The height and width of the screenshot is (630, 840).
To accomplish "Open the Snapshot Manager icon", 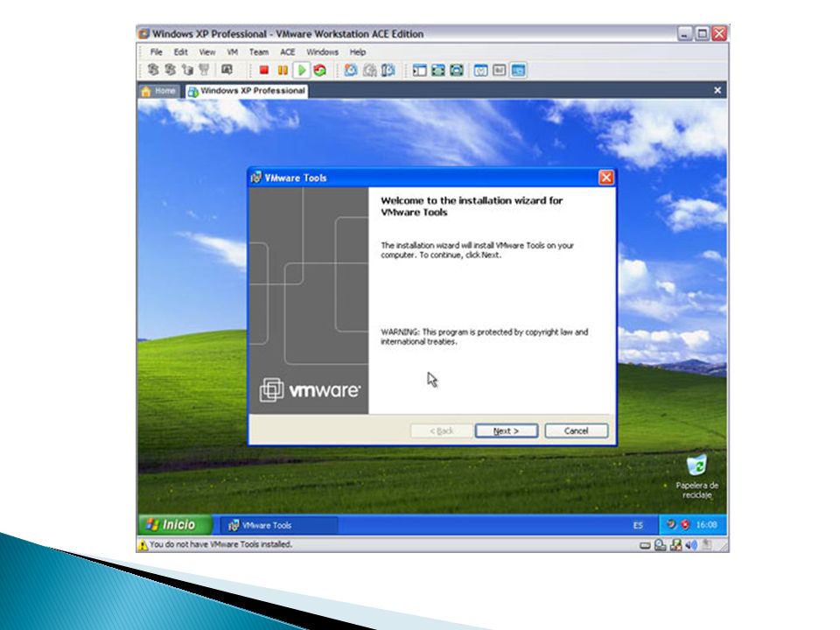I will pyautogui.click(x=388, y=70).
